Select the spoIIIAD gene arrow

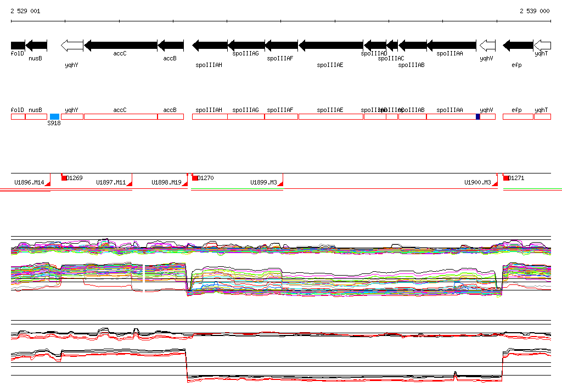click(375, 45)
